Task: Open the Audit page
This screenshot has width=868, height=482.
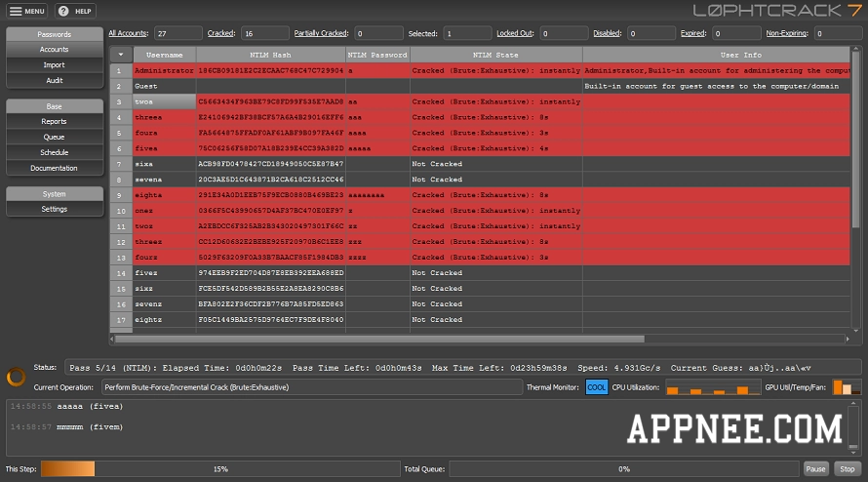Action: coord(55,80)
